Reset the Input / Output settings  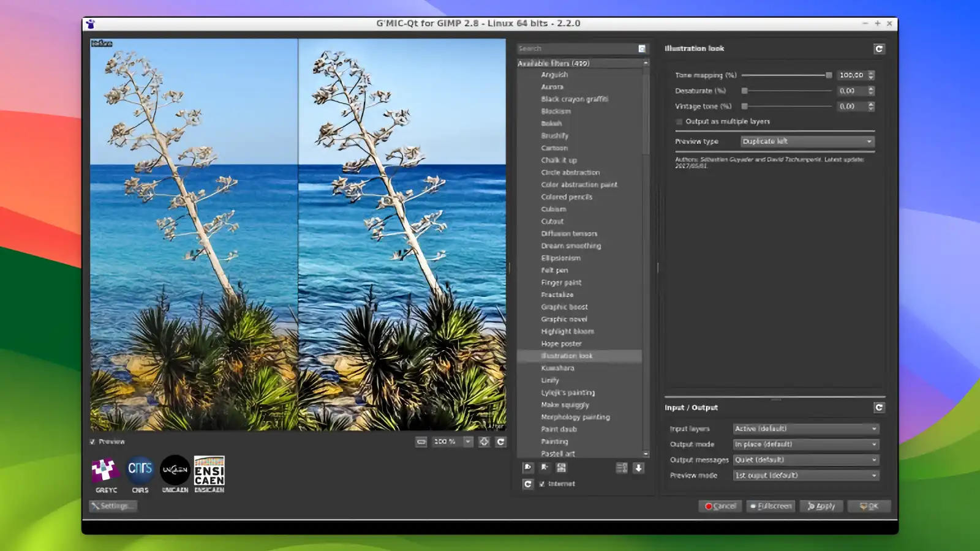[x=881, y=407]
